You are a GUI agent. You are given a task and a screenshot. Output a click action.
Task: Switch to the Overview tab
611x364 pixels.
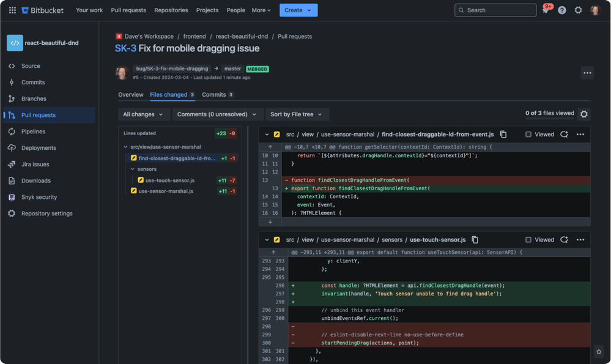point(130,94)
